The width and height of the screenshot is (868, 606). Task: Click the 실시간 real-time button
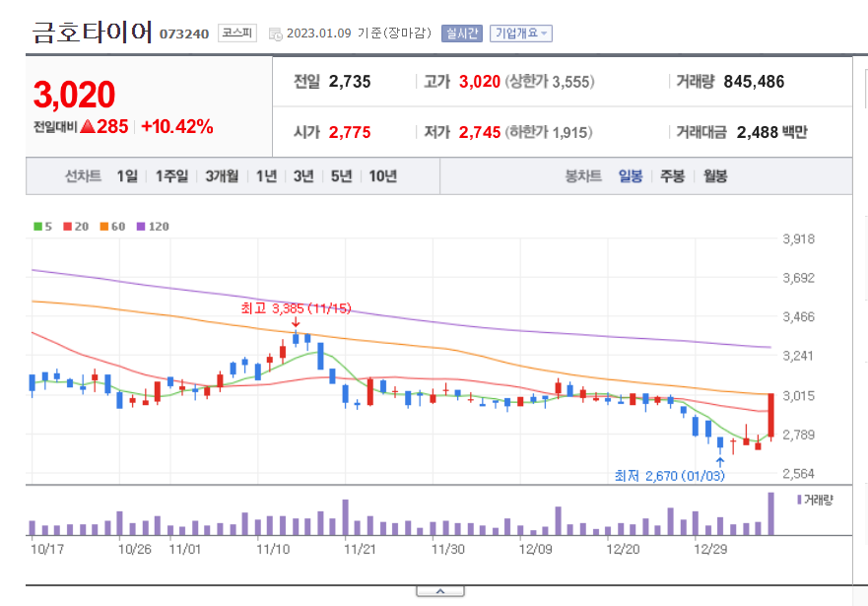pyautogui.click(x=462, y=34)
